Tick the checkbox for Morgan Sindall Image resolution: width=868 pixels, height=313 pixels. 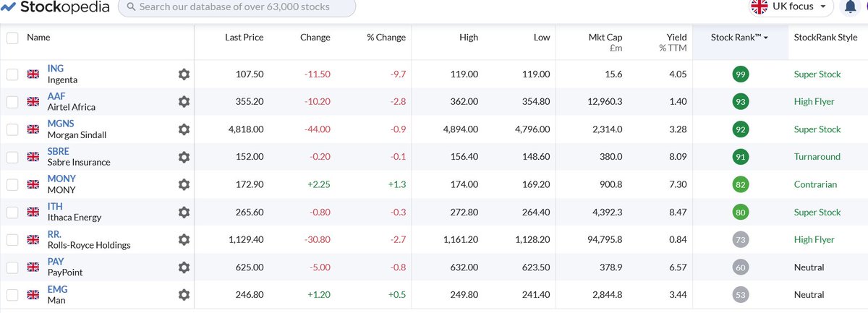12,129
